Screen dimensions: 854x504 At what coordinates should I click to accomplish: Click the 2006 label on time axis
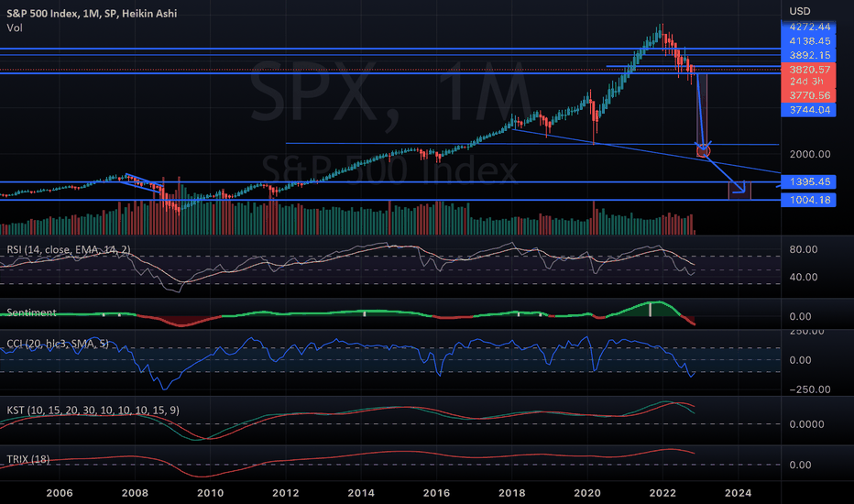coord(60,493)
